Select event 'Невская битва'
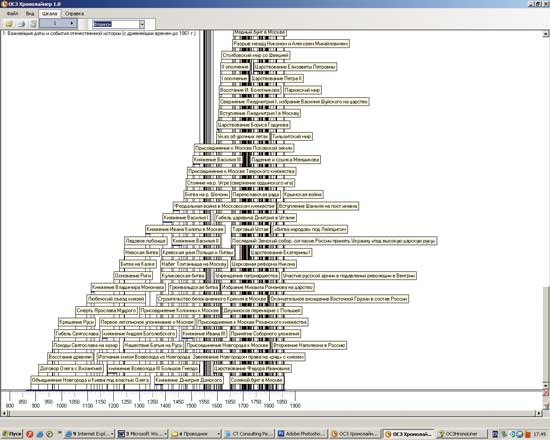550x440 pixels. pyautogui.click(x=142, y=252)
